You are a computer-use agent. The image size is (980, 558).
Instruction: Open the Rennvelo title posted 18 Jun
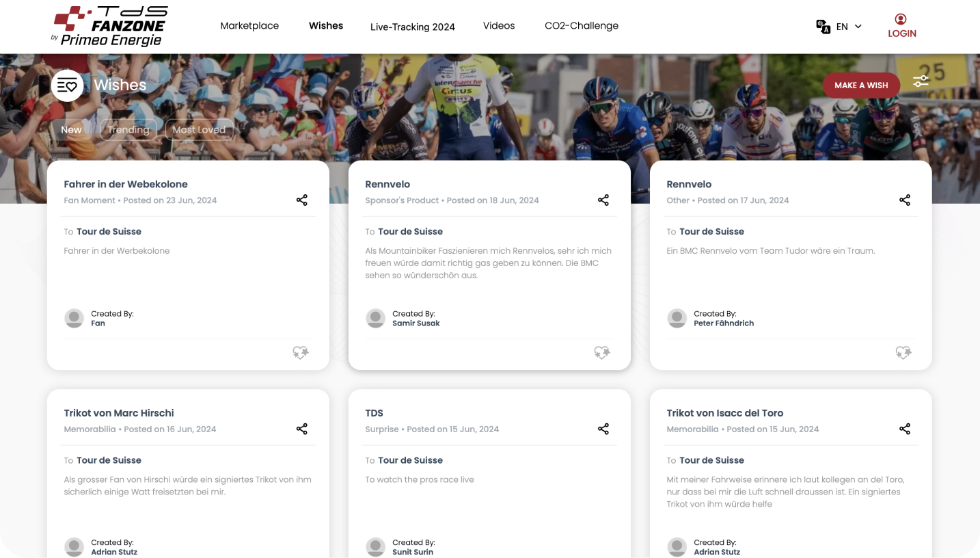click(x=387, y=184)
